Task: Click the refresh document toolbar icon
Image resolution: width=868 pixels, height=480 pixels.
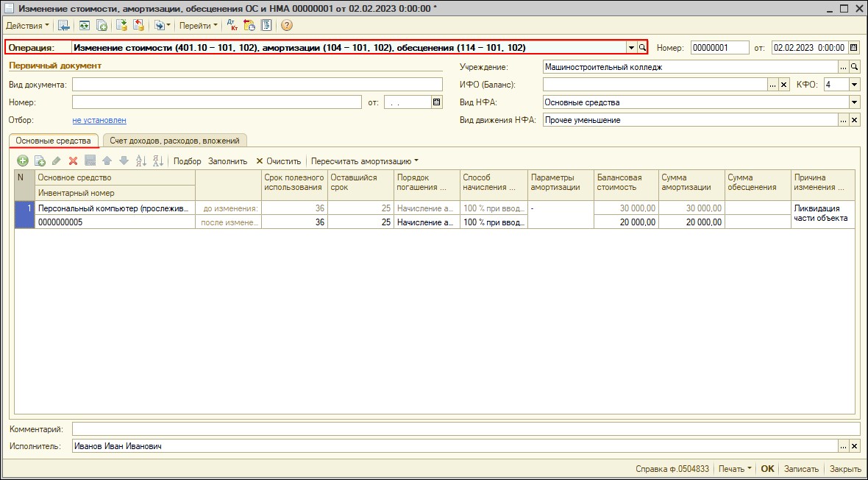Action: [85, 26]
